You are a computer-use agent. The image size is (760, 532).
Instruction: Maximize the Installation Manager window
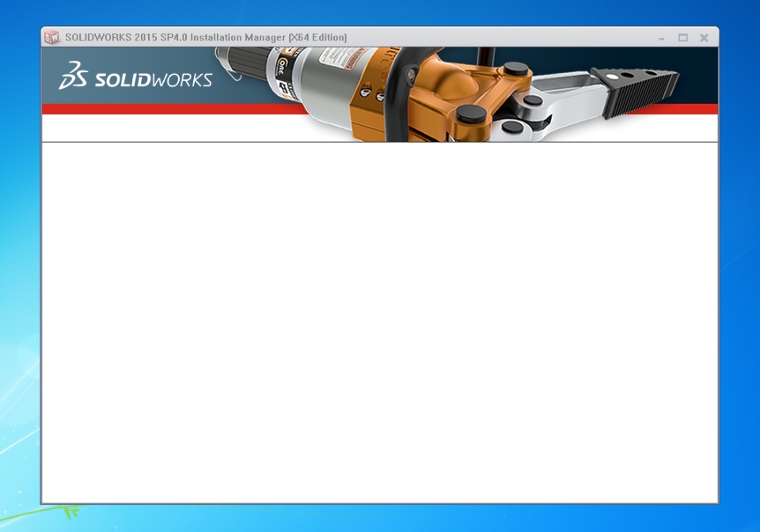[x=683, y=37]
